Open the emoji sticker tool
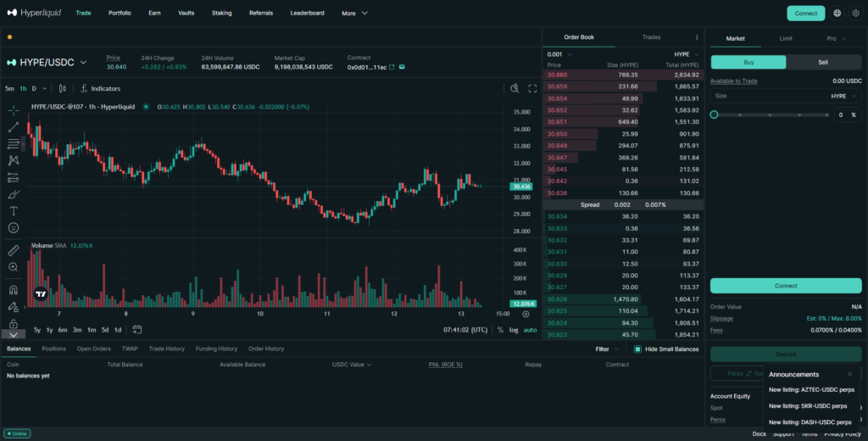 14,228
